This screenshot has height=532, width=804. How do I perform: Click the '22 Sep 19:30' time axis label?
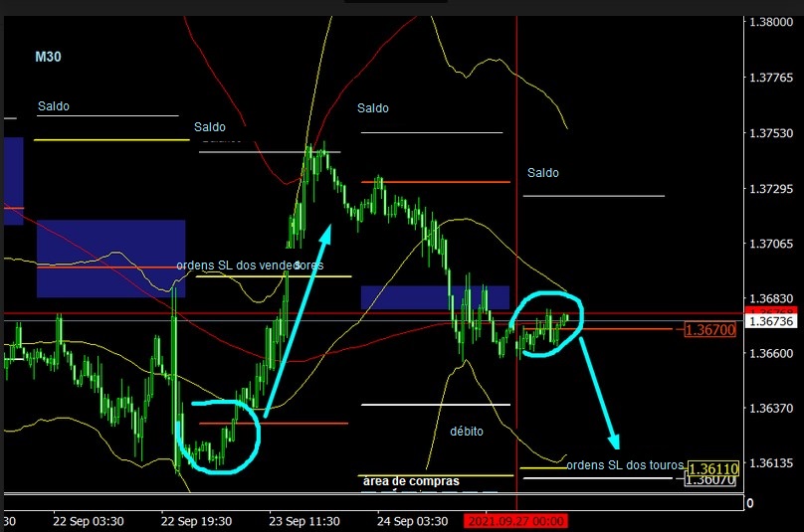tap(196, 520)
